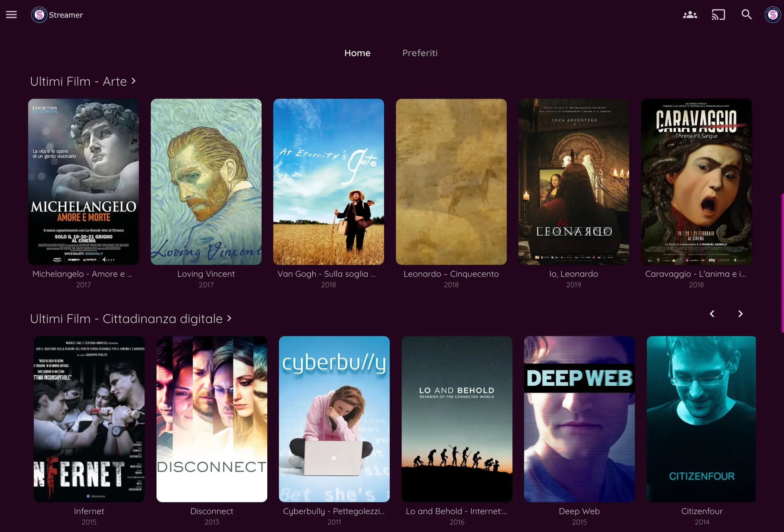Click the year 2019 under Io, Leonardo
Image resolution: width=784 pixels, height=532 pixels.
(574, 285)
